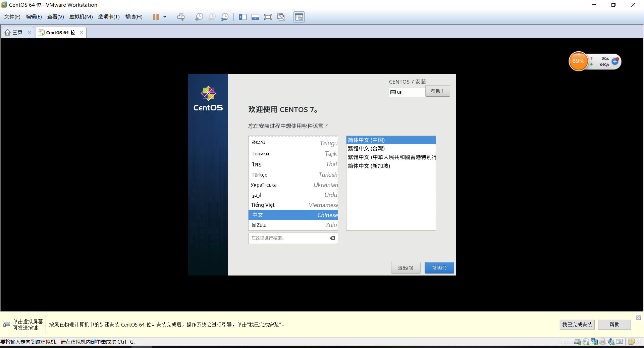Image resolution: width=644 pixels, height=348 pixels.
Task: Click the VMware Workstation title bar icon
Action: 4,5
